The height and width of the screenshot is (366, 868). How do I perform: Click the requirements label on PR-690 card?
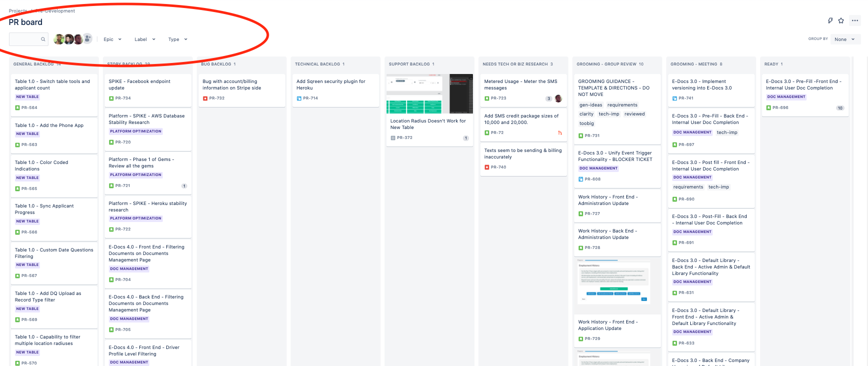(688, 187)
